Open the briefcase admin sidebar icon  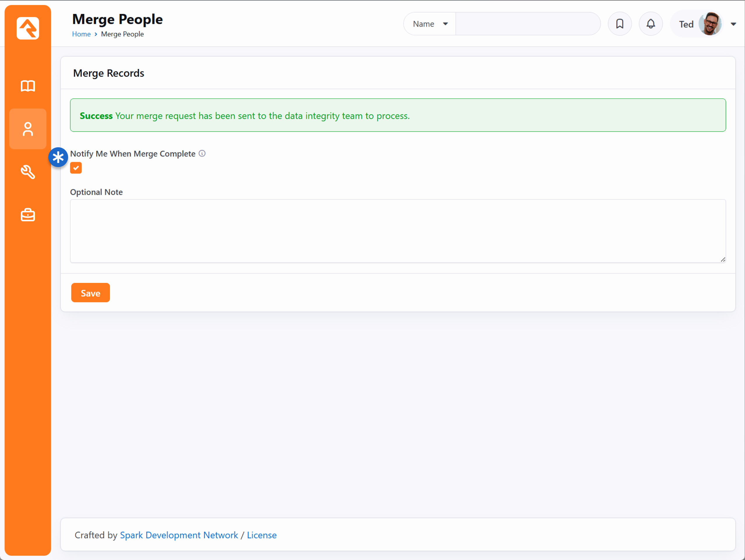[28, 215]
